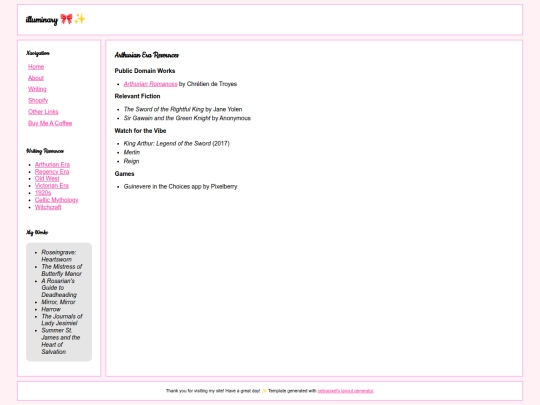The width and height of the screenshot is (540, 405).
Task: Click the My Works sidebar heading
Action: [37, 232]
